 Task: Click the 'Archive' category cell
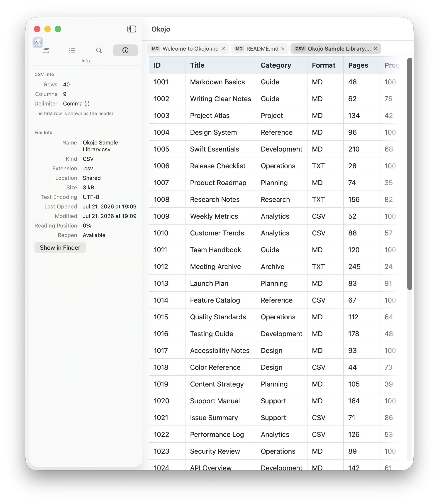(x=281, y=267)
